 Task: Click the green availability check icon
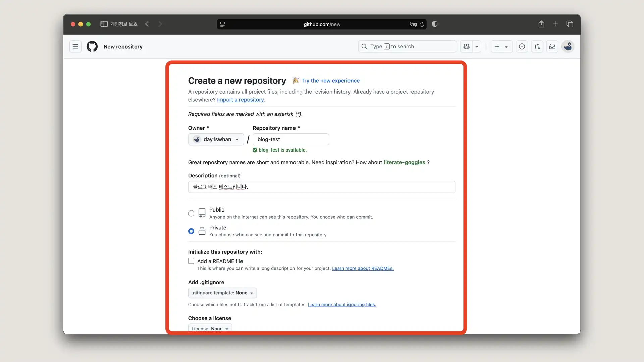255,150
